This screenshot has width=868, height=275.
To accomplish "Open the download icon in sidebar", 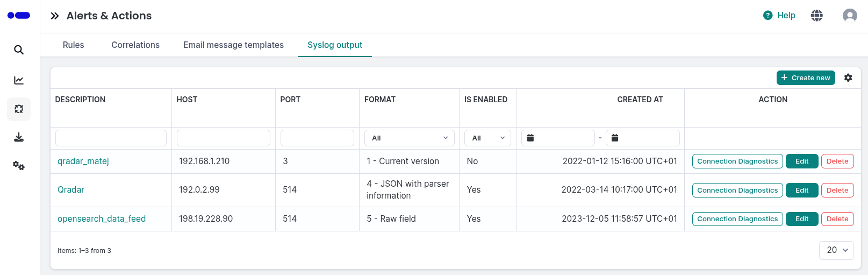I will click(x=19, y=137).
